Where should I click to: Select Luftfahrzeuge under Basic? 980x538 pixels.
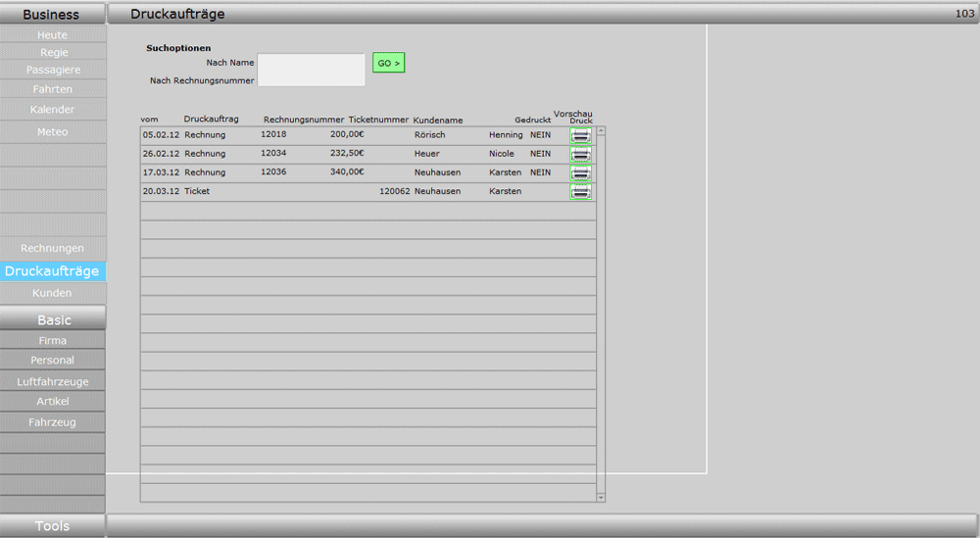(x=53, y=382)
